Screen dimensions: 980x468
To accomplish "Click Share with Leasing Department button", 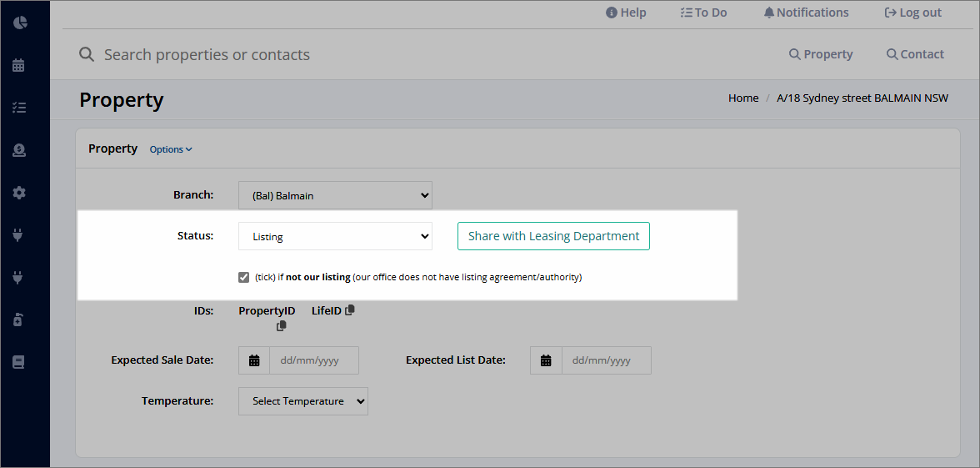I will [553, 236].
